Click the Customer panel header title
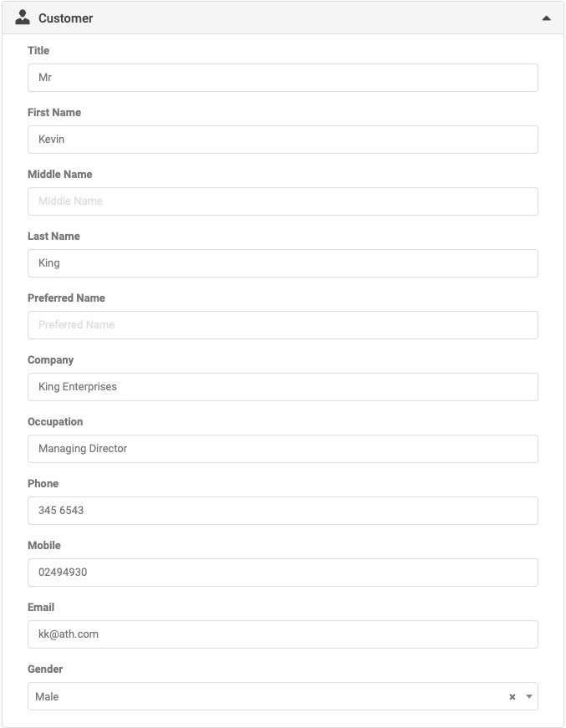Viewport: 566px width, 728px height. [65, 18]
